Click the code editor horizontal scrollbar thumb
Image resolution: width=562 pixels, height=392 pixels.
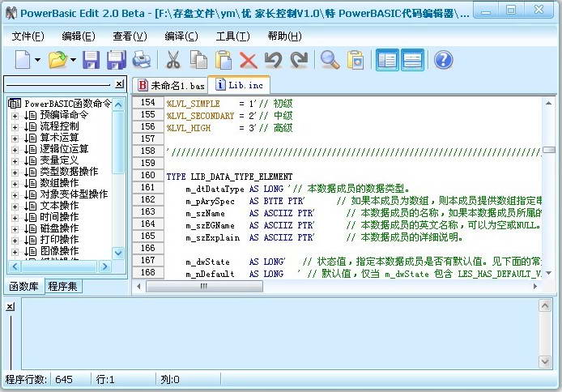pyautogui.click(x=204, y=286)
